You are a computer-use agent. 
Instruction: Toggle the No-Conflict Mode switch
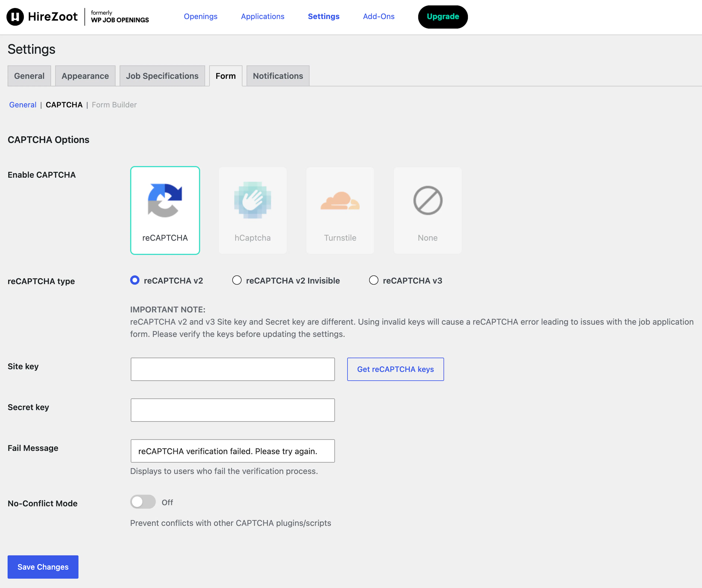tap(143, 502)
